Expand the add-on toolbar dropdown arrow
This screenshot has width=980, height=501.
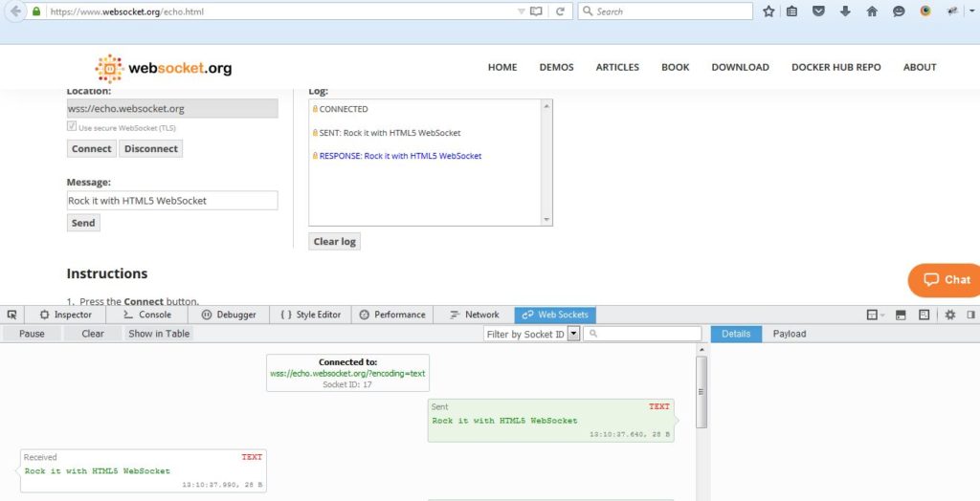click(972, 11)
